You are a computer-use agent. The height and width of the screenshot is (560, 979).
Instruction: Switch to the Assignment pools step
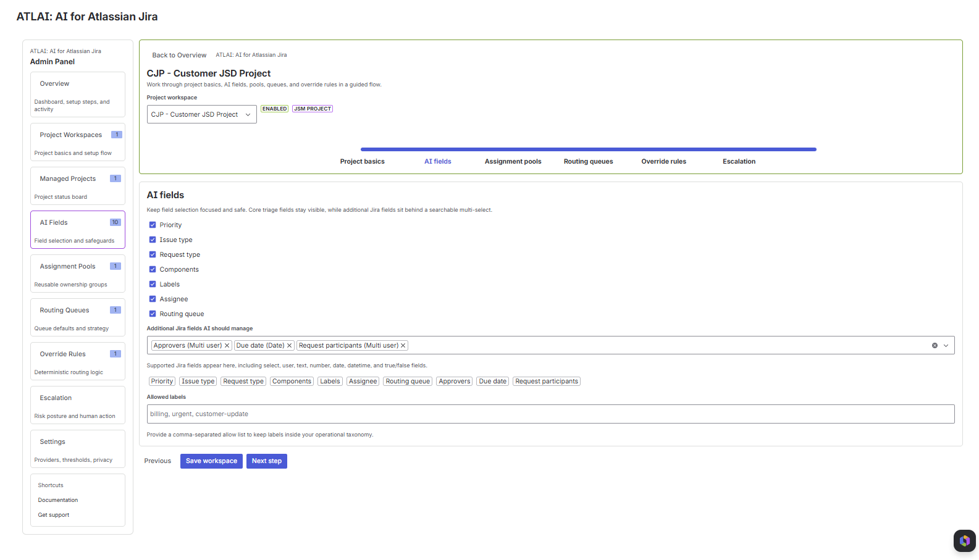coord(513,162)
